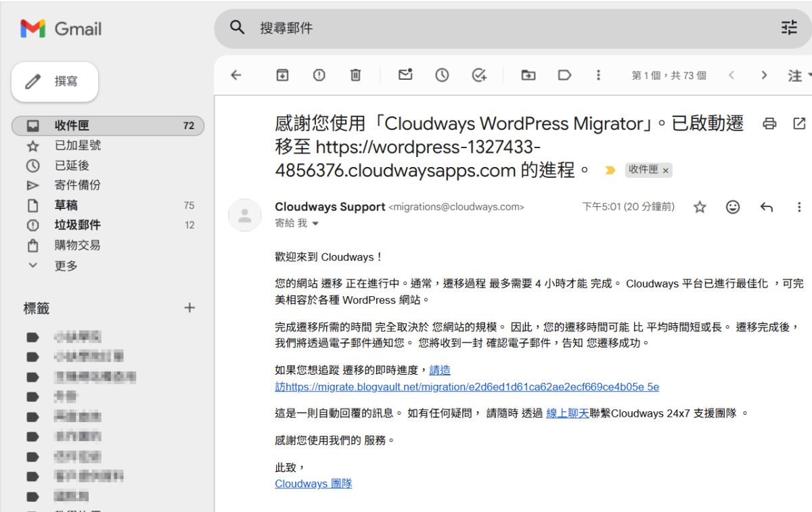Click the add to tasks icon

point(479,75)
